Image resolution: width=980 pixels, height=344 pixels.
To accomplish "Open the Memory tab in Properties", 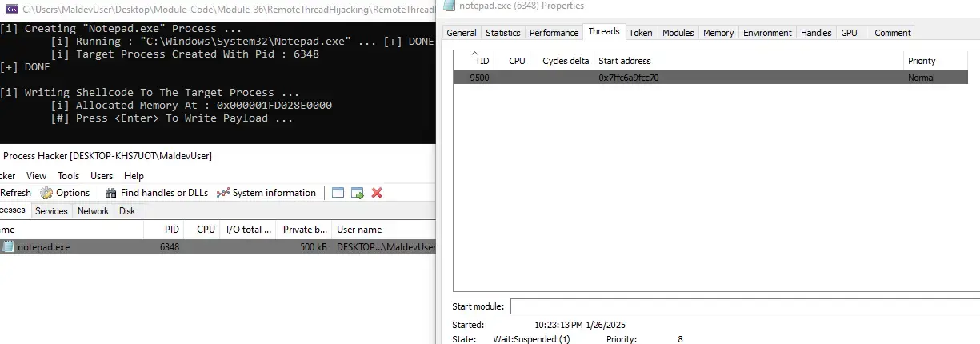I will 718,33.
